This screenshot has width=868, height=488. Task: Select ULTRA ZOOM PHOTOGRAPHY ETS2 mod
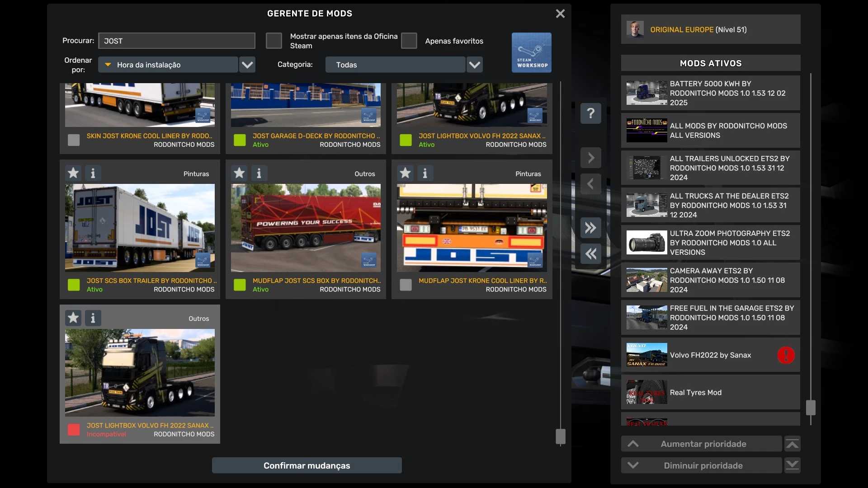[711, 243]
